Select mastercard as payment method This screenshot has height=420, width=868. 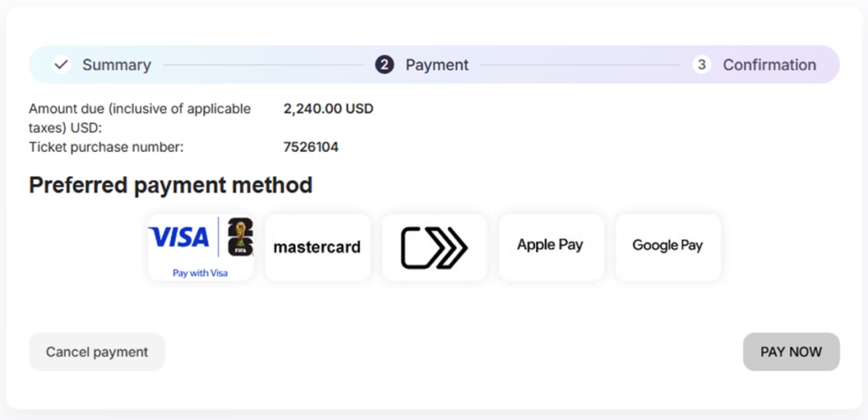(x=317, y=247)
